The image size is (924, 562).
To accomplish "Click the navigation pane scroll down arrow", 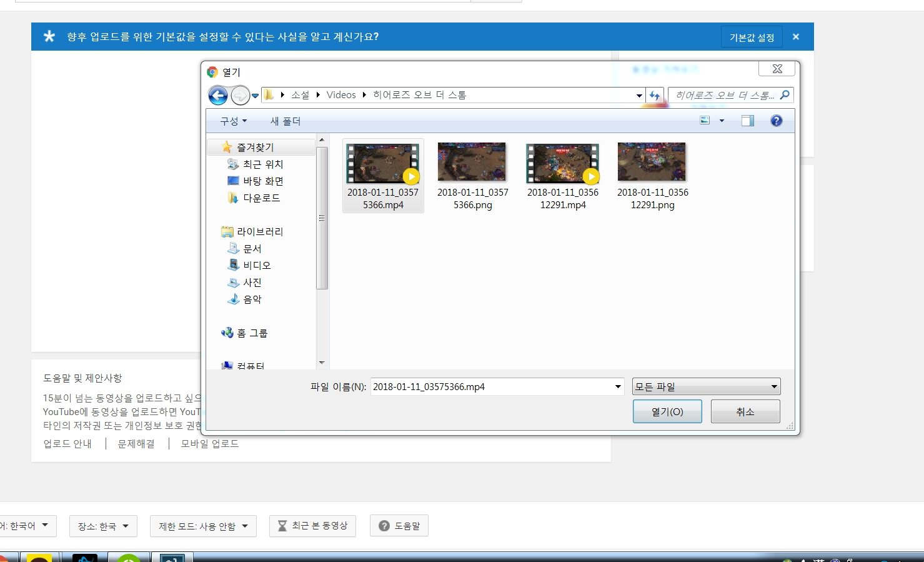I will [x=322, y=363].
